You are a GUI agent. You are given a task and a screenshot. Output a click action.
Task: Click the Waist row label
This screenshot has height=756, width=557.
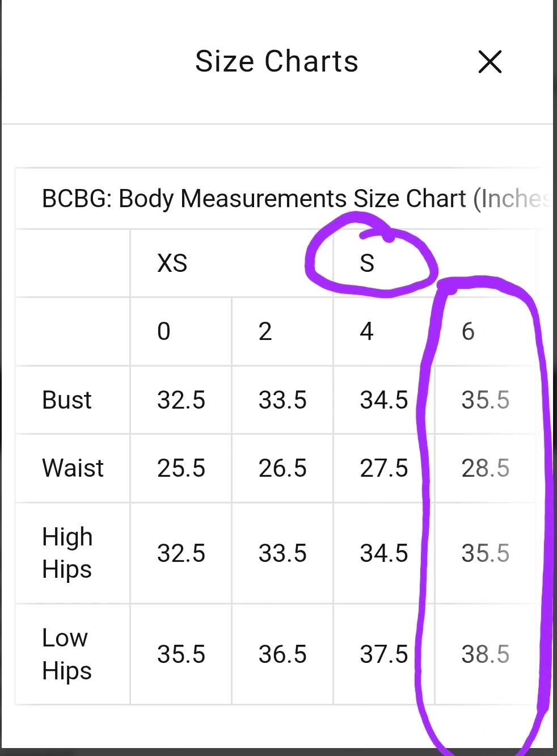coord(73,468)
